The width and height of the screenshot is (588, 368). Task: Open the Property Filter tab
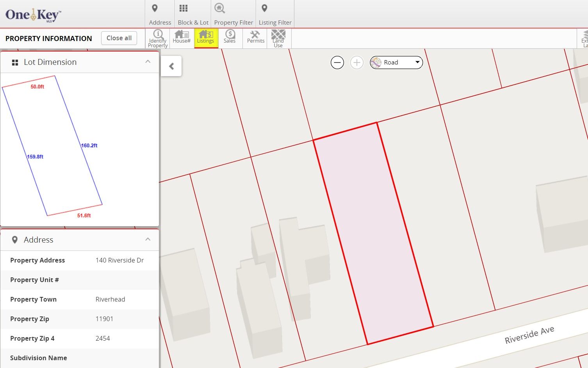point(233,14)
